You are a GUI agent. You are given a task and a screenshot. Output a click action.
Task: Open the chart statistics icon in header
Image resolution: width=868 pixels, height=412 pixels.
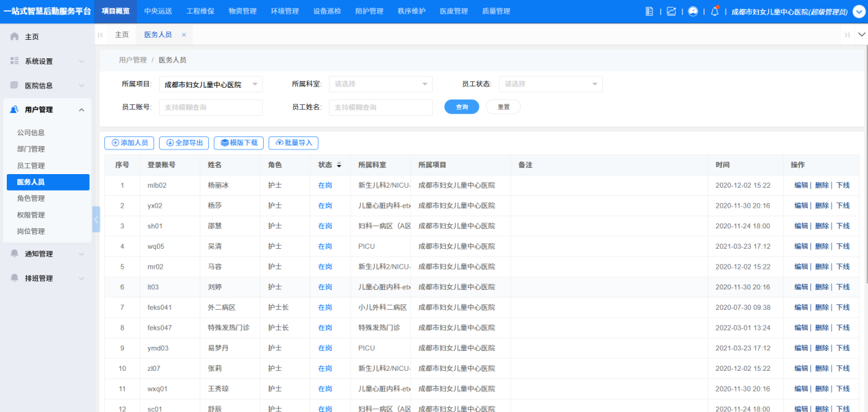coord(671,12)
